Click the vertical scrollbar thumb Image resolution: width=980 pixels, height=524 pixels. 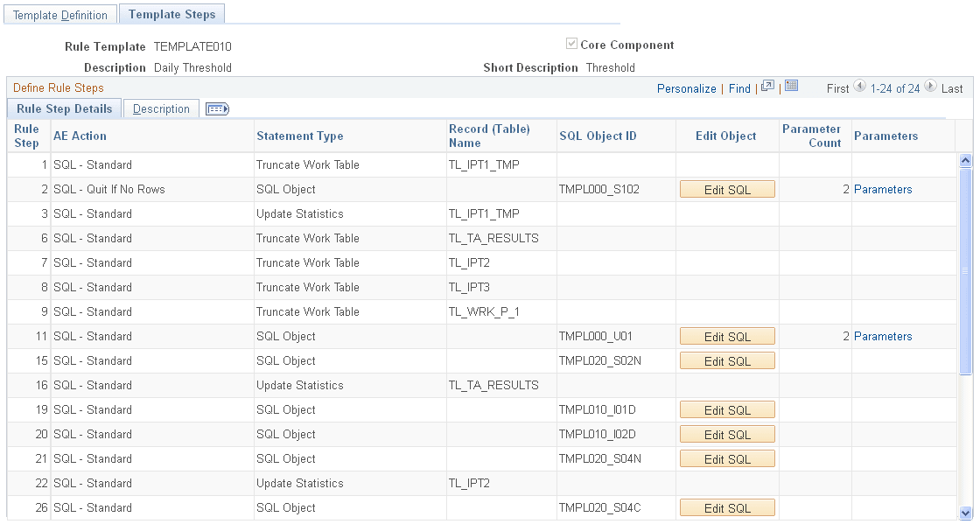966,271
